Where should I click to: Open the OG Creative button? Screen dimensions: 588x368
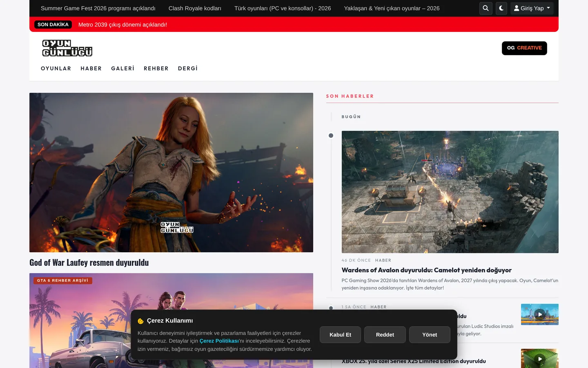[524, 48]
